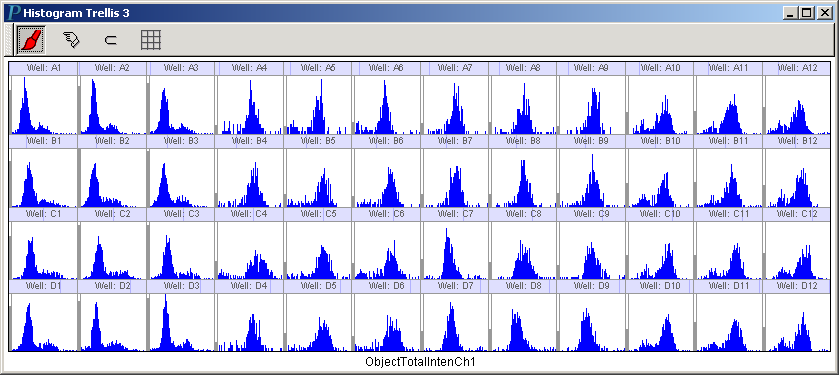839x375 pixels.
Task: Select the Well: C9 histogram
Action: [x=592, y=250]
